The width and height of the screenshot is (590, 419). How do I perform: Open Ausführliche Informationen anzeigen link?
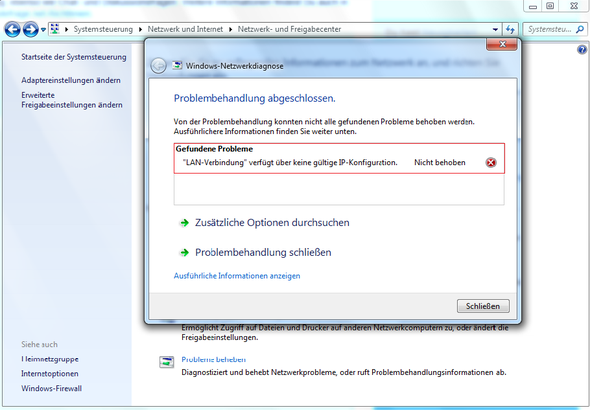(x=237, y=276)
